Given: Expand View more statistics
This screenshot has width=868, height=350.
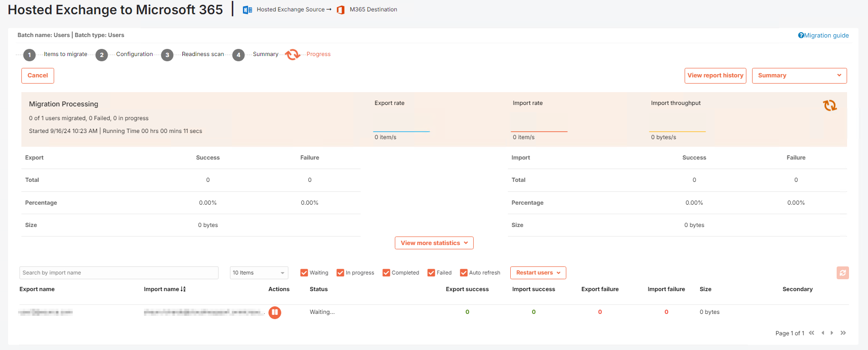Looking at the screenshot, I should (434, 243).
